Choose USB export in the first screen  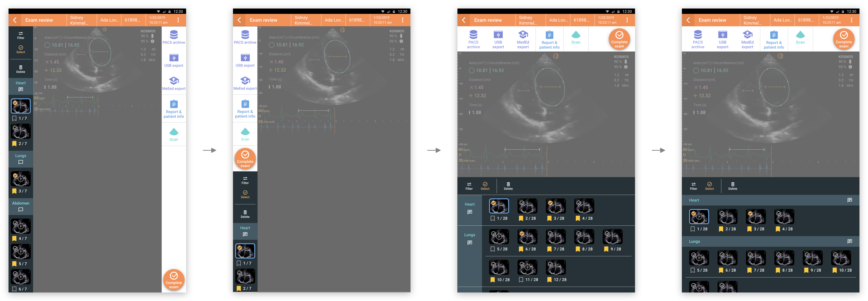(x=173, y=61)
